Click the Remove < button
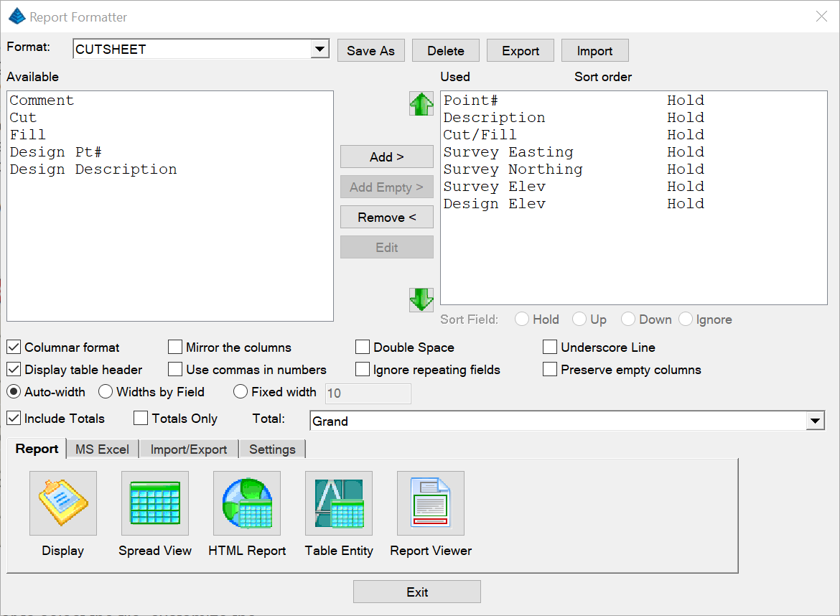840x616 pixels. [x=387, y=218]
